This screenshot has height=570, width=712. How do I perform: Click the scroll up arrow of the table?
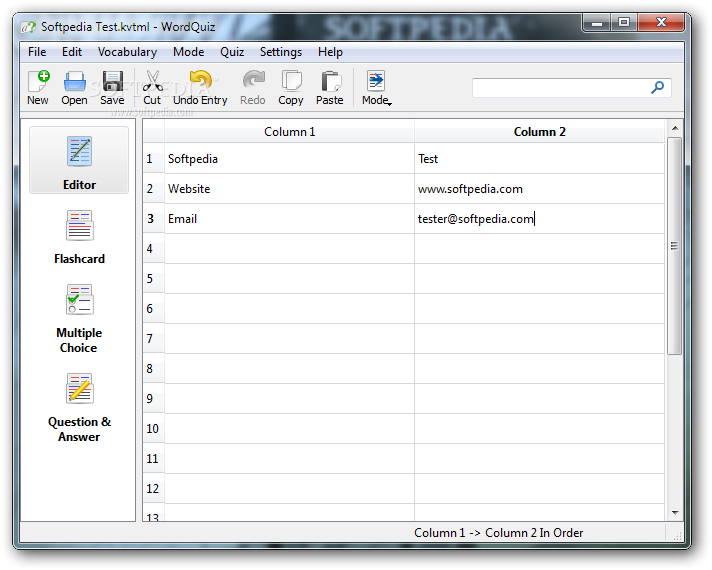pos(675,129)
